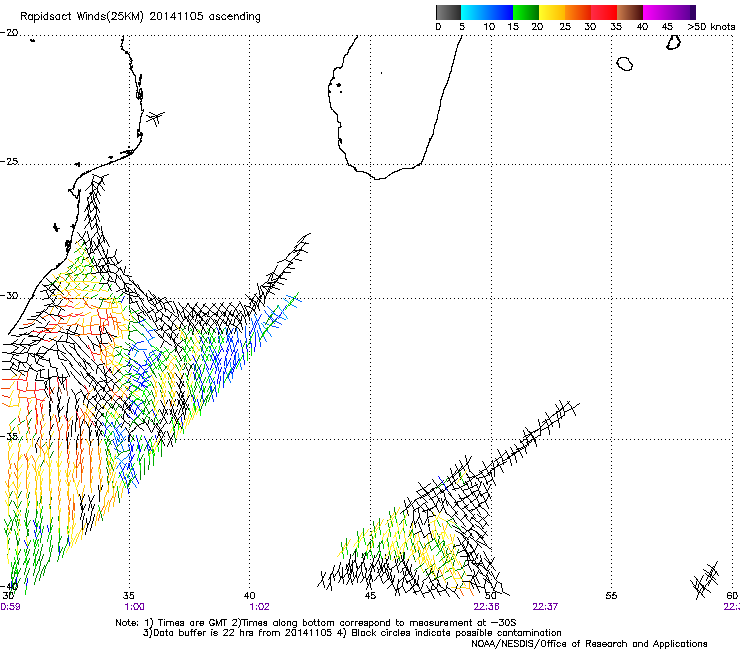Click the red 30-35 knots legend segment
The width and height of the screenshot is (740, 650).
[604, 12]
